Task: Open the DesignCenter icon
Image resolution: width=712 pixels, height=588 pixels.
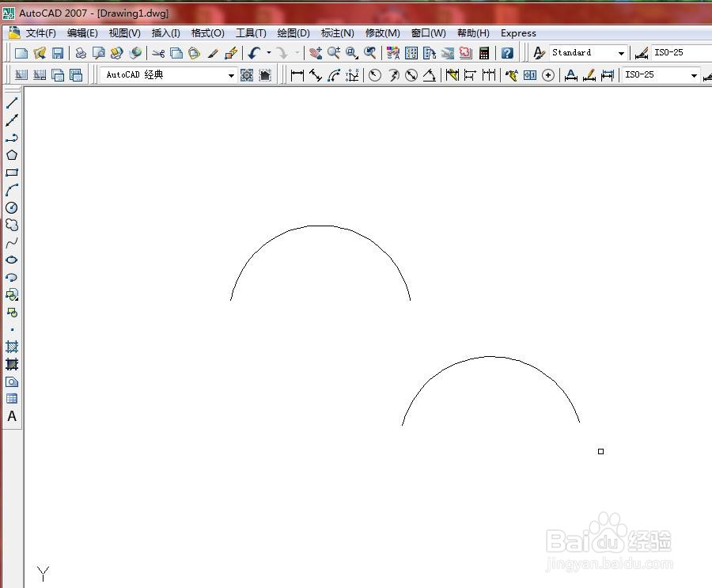Action: click(x=411, y=53)
